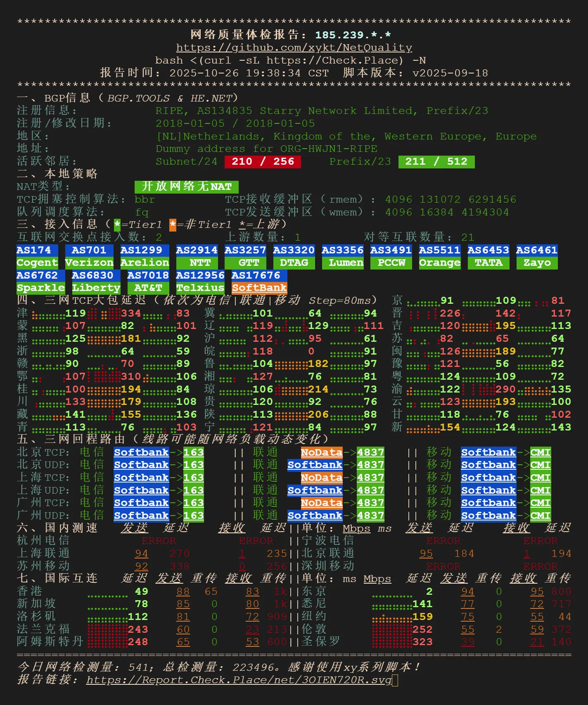Select the AS2914 badge
Viewport: 588px width, 705px height.
197,250
